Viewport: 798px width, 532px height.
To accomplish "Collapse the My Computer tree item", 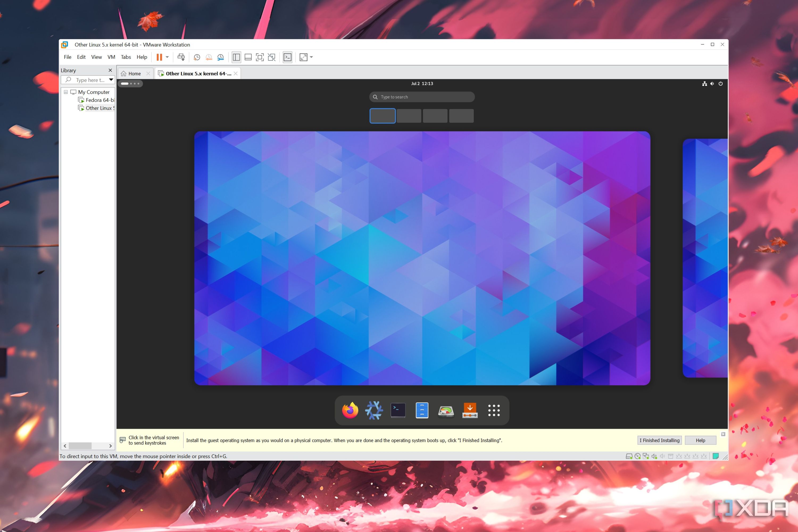I will pyautogui.click(x=65, y=92).
